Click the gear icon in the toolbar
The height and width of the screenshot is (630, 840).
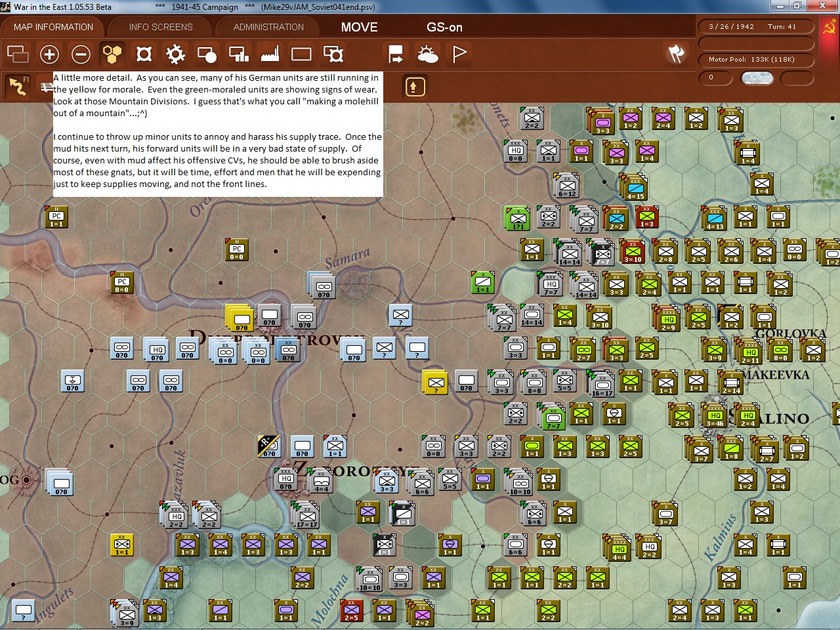coord(175,54)
